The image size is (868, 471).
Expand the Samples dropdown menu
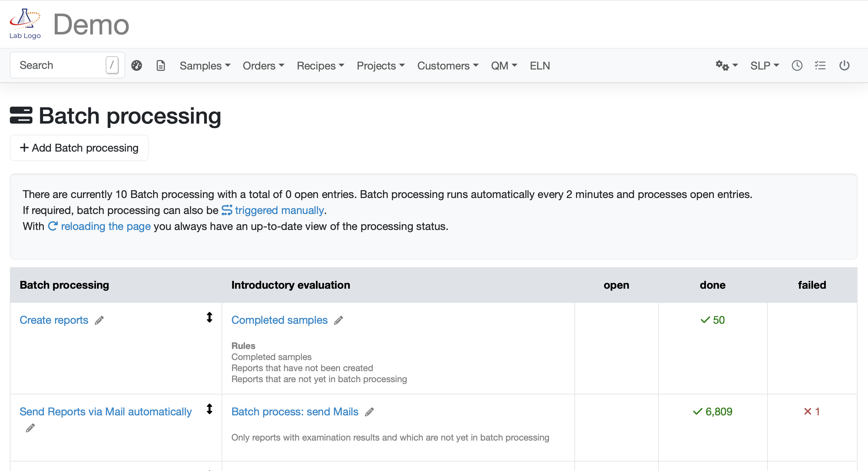click(x=205, y=65)
